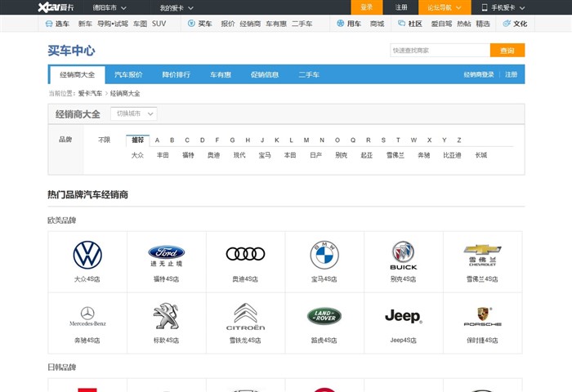Image resolution: width=572 pixels, height=392 pixels.
Task: Click the Mercedes-Benz logo
Action: 87,316
